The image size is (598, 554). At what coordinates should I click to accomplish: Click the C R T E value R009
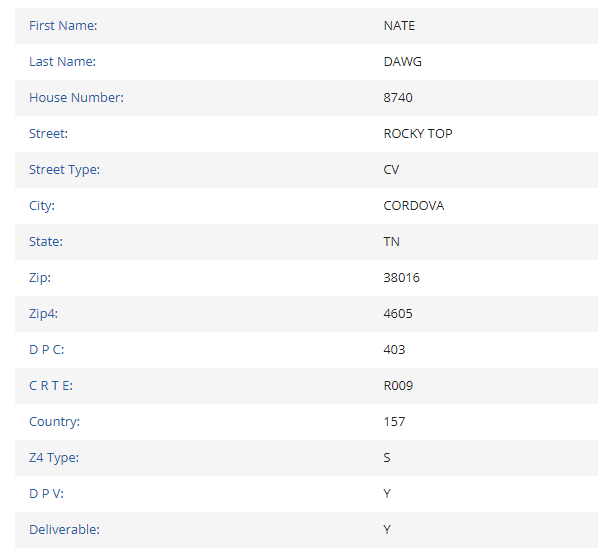[x=398, y=385]
